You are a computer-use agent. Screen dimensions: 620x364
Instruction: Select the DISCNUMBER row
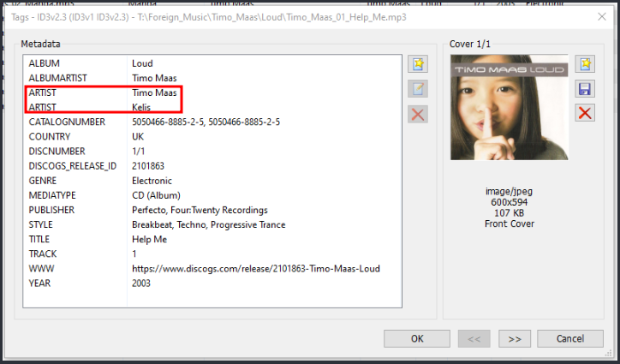(x=212, y=151)
